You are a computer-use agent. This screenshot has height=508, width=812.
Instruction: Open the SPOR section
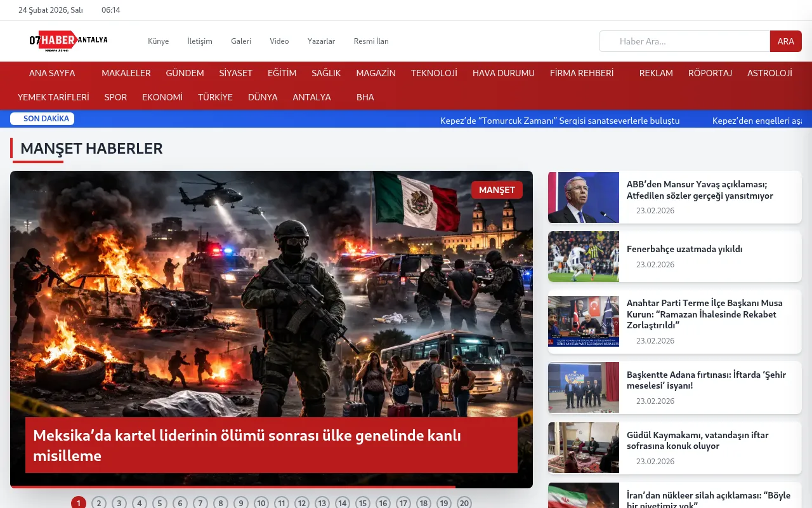pyautogui.click(x=115, y=97)
